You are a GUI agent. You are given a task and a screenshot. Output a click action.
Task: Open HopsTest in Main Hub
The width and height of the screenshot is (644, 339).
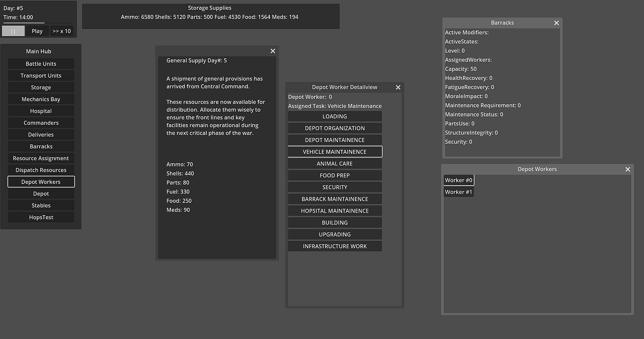point(41,217)
